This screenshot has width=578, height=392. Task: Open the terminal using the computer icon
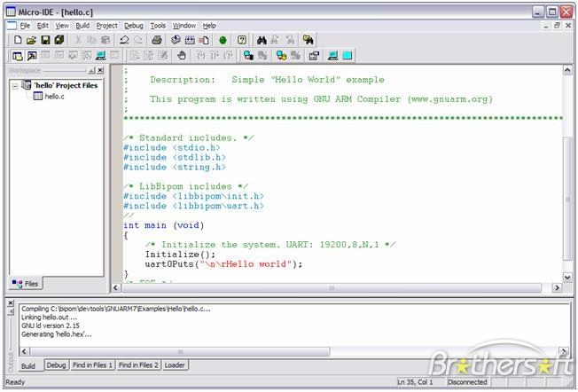[x=100, y=56]
